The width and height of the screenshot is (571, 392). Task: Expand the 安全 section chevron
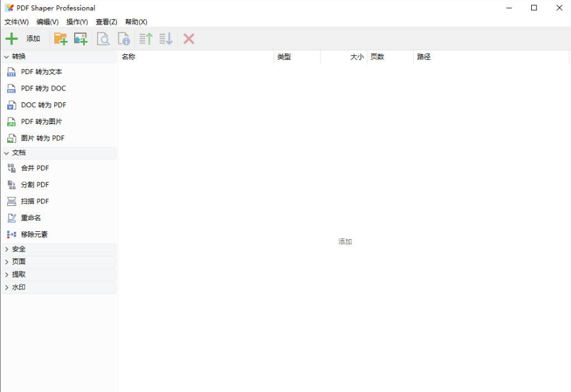(6, 249)
